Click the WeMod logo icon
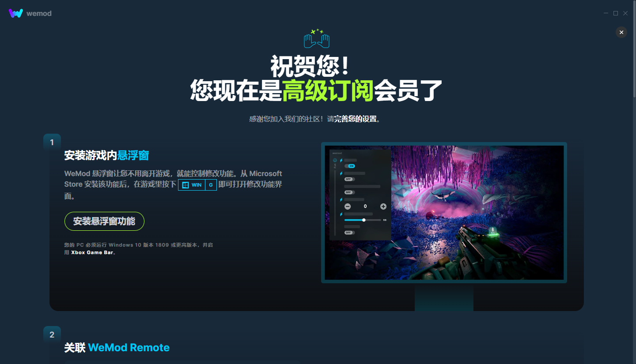 pos(15,13)
